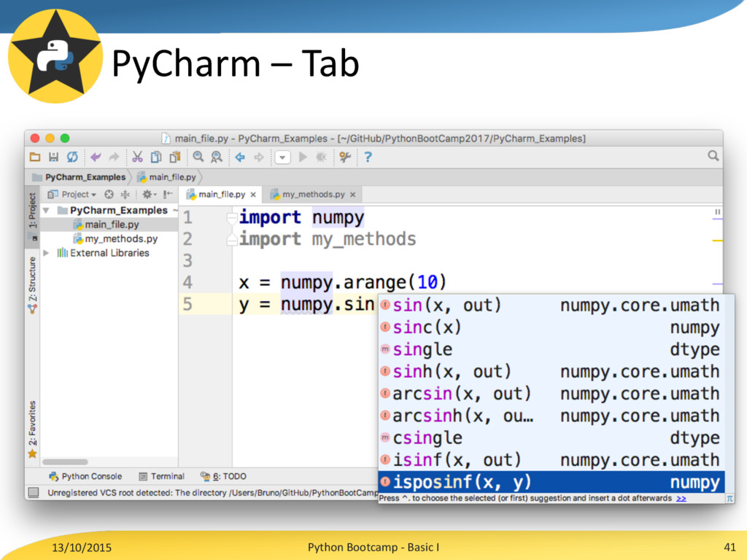Image resolution: width=747 pixels, height=560 pixels.
Task: Click inspection status icon above error stripe
Action: point(718,211)
